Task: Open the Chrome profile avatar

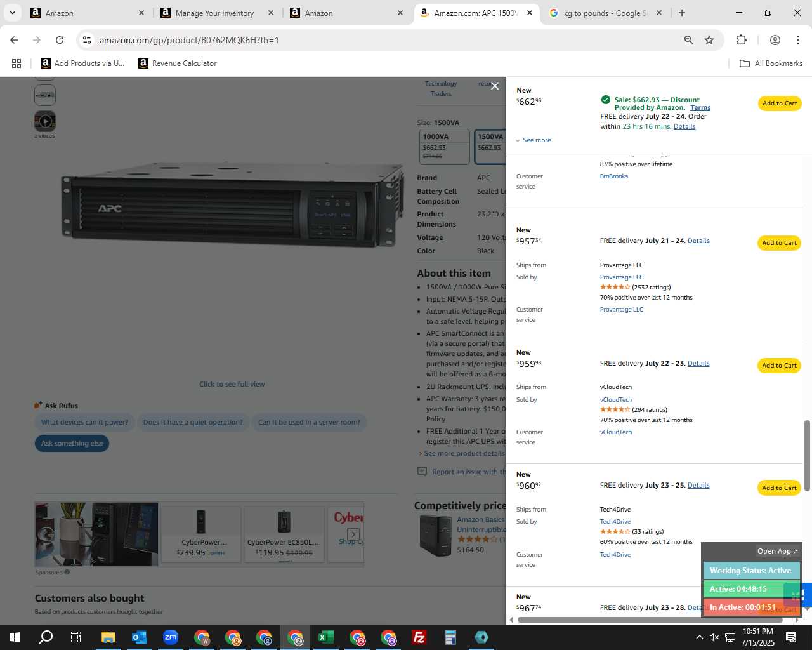Action: 775,40
